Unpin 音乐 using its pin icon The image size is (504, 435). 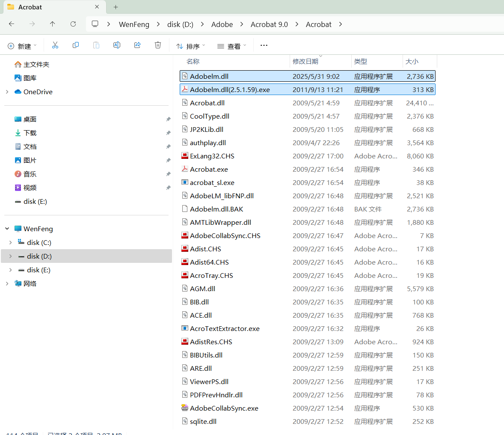click(x=168, y=174)
